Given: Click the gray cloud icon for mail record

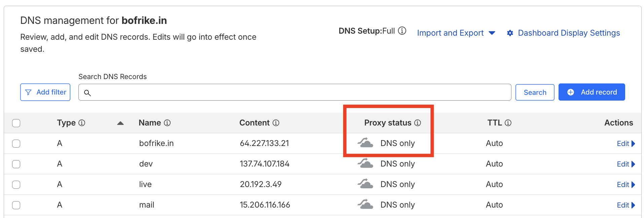Looking at the screenshot, I should pos(365,205).
